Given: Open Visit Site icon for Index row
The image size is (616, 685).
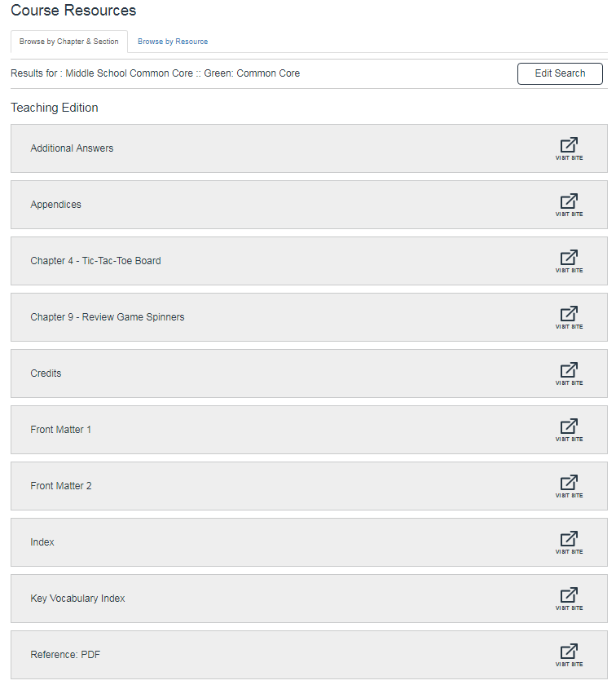Looking at the screenshot, I should pyautogui.click(x=569, y=541).
